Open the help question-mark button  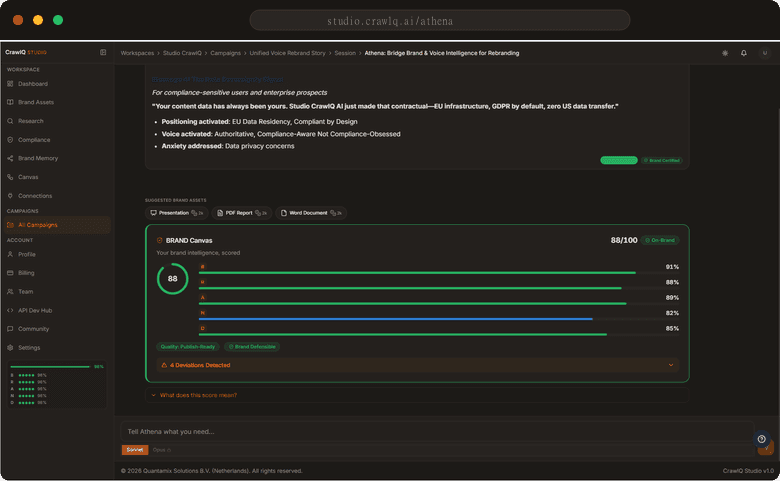(762, 439)
